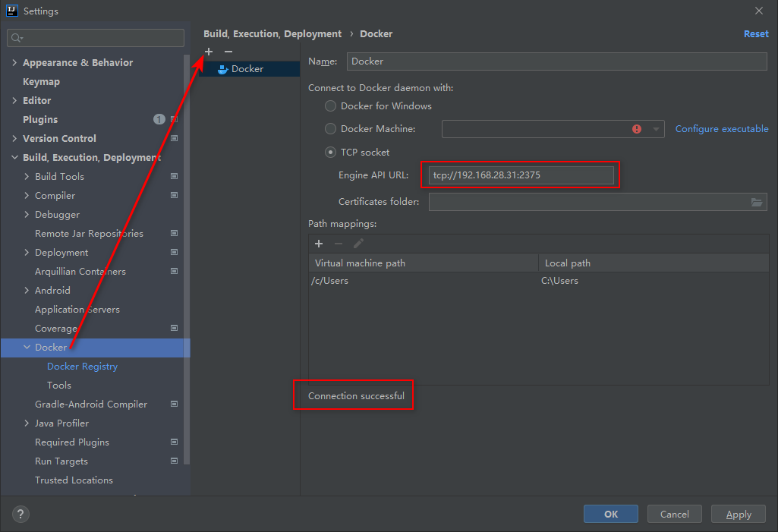
Task: Browse for Certificates folder
Action: [756, 202]
